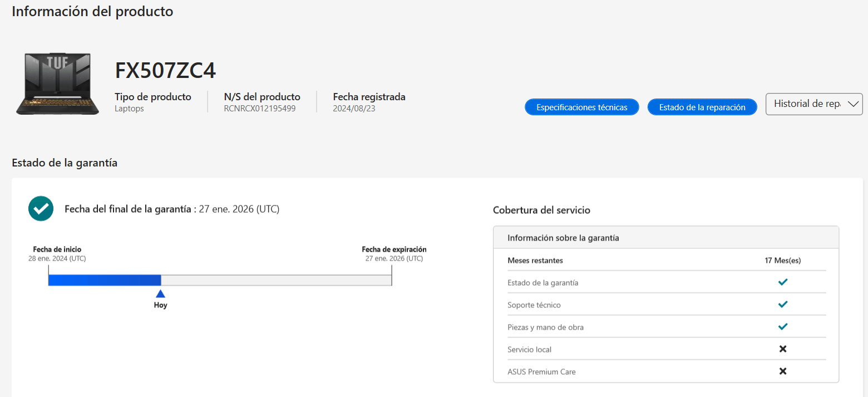Click checkmark in Piezas y mano de obra row
This screenshot has width=868, height=397.
click(x=783, y=327)
